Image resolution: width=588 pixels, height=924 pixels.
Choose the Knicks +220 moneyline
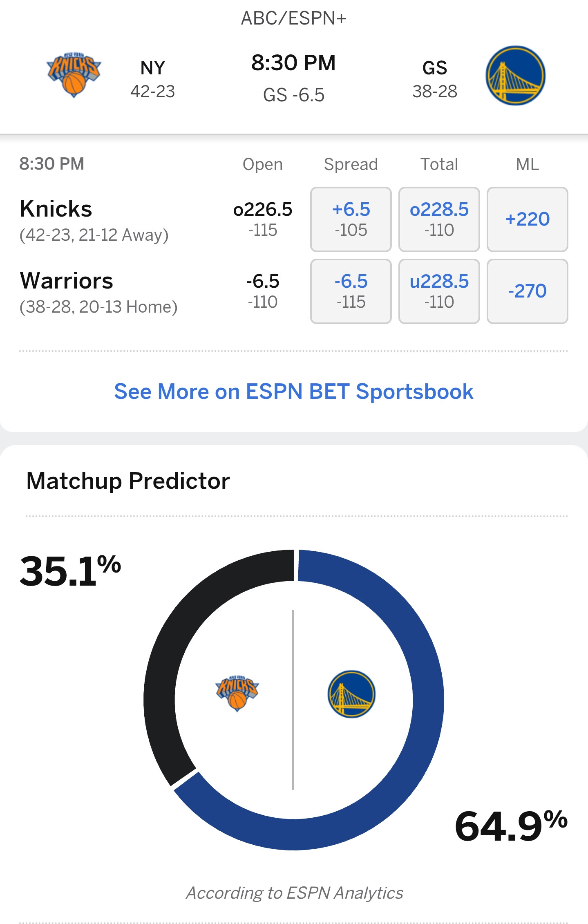[527, 219]
